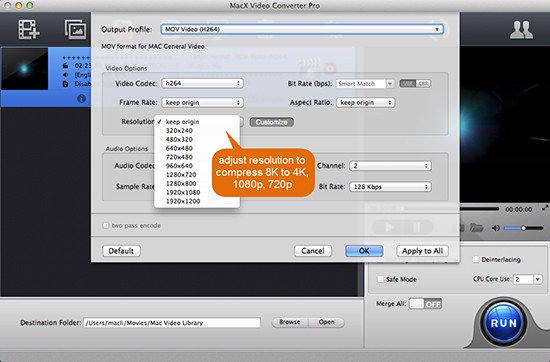The height and width of the screenshot is (362, 550).
Task: Click the Add Photo slideshow icon
Action: [x=75, y=29]
